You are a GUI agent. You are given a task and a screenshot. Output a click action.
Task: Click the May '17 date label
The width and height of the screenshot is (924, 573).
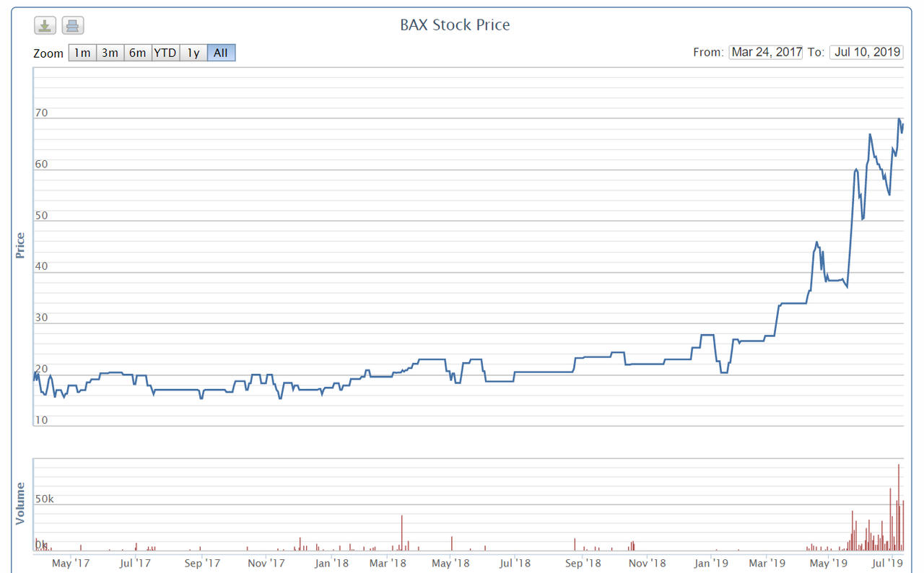click(71, 562)
